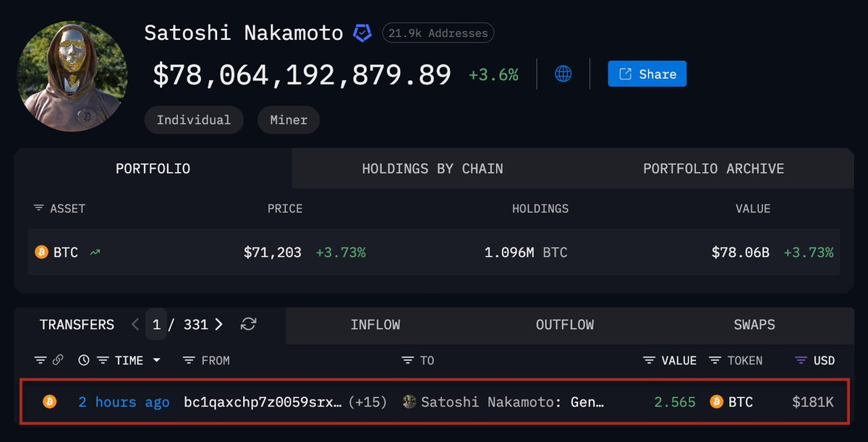This screenshot has height=442, width=868.
Task: Select the INFLOW tab
Action: 375,325
